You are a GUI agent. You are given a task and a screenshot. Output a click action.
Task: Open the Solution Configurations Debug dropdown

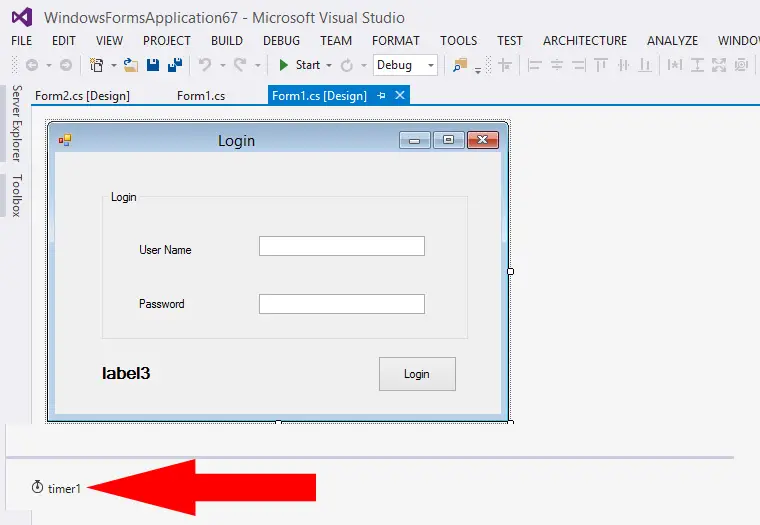[x=405, y=65]
